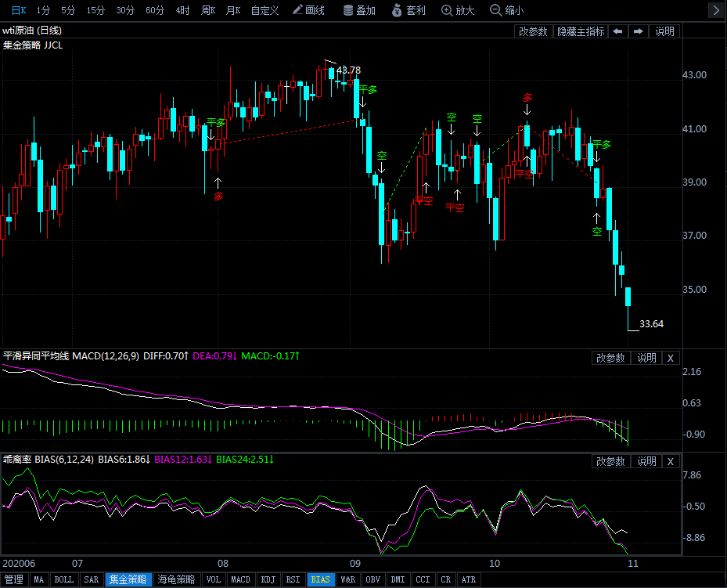Click the wti原油 (日线) chart title

pyautogui.click(x=32, y=31)
